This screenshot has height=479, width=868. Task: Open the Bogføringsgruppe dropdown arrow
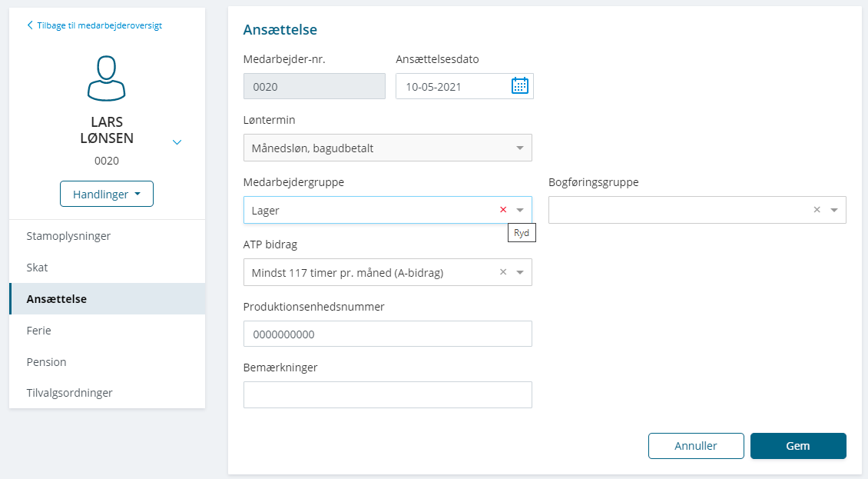tap(834, 210)
